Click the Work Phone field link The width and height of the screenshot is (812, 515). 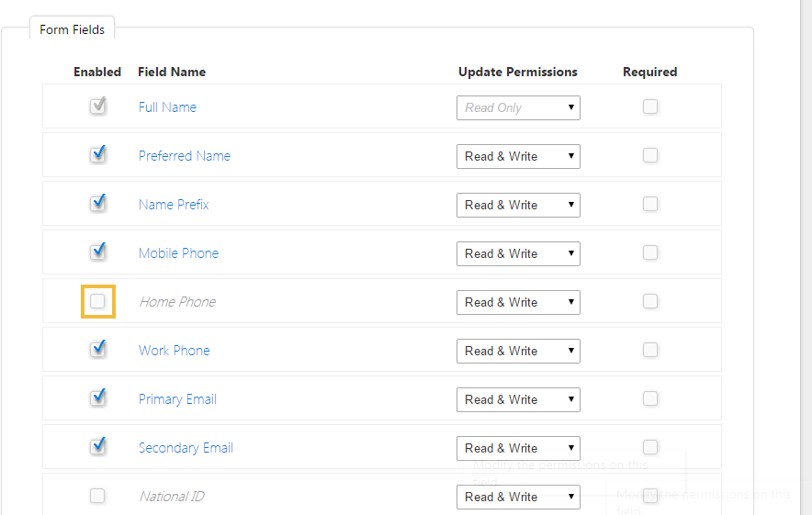point(174,351)
